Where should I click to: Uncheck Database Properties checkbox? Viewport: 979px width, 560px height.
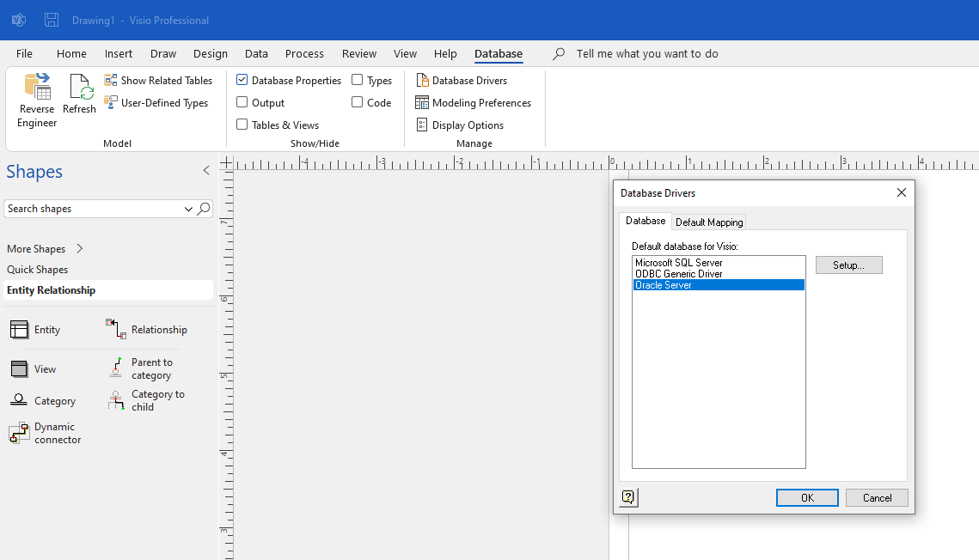(x=242, y=80)
